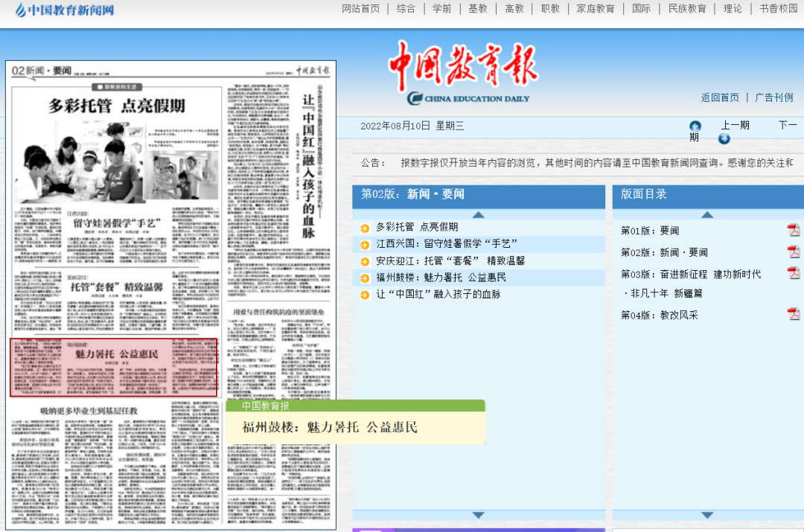The width and height of the screenshot is (804, 532).
Task: Open article 多彩托管 点亮假期
Action: [417, 227]
